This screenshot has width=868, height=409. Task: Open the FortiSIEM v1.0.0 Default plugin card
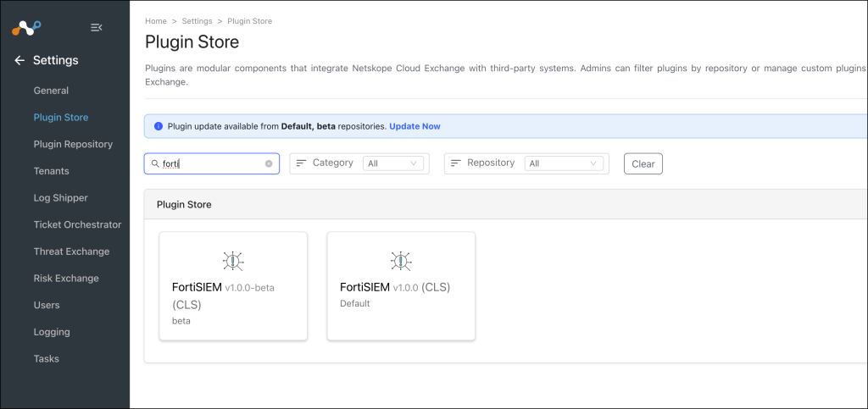[x=401, y=286]
